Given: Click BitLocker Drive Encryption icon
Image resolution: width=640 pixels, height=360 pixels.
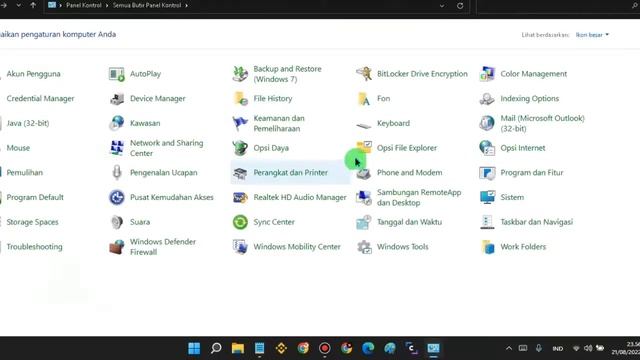Looking at the screenshot, I should click(x=364, y=74).
